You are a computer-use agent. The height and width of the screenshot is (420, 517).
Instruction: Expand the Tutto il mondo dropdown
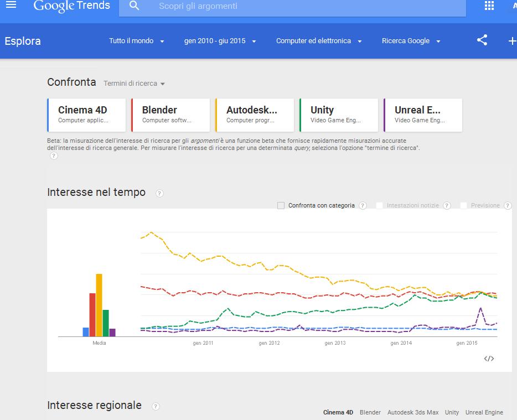tap(136, 41)
